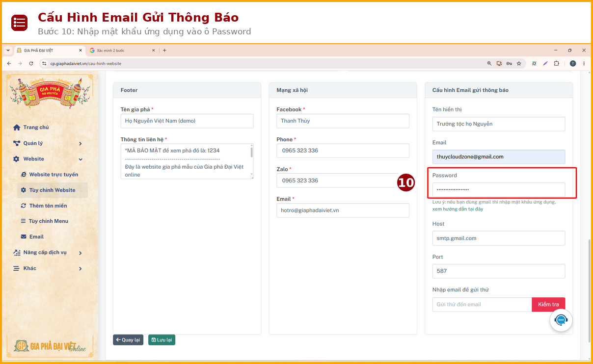The image size is (593, 364).
Task: Open a new browser tab with plus icon
Action: tap(164, 50)
